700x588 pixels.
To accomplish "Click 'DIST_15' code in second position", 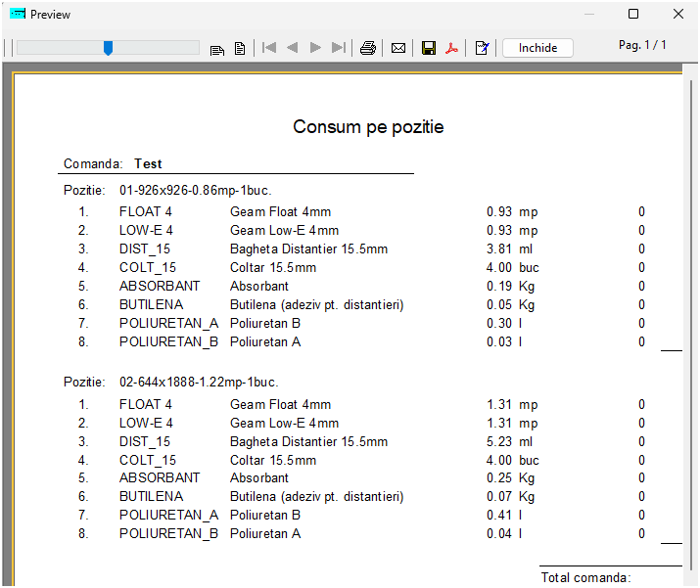I will coord(145,441).
